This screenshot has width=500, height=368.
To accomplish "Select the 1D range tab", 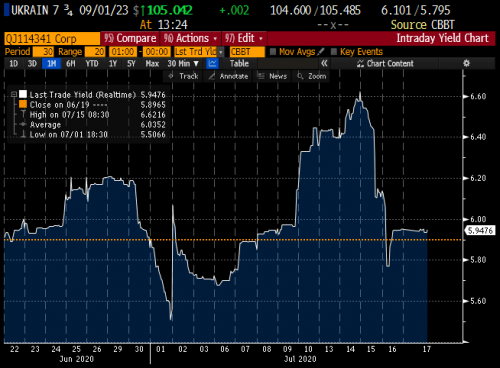I will click(x=13, y=63).
